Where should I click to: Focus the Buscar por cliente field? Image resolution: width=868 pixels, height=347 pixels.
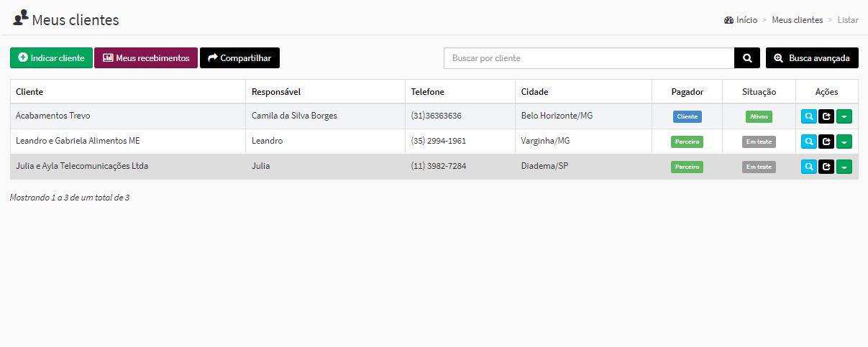tap(588, 58)
